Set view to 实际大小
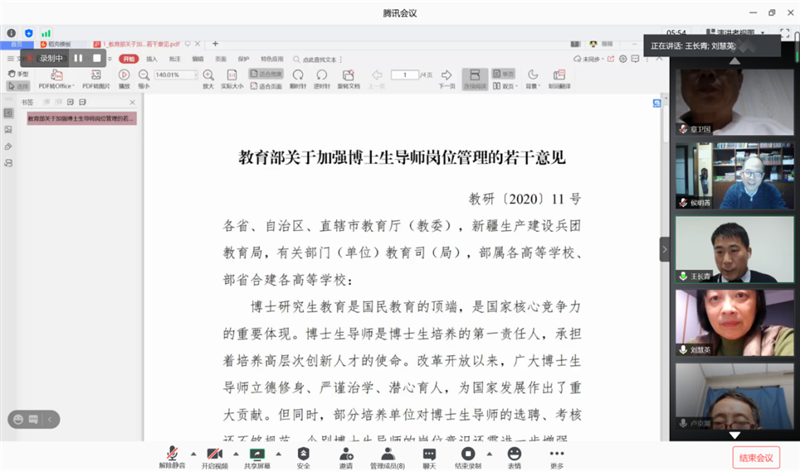Viewport: 800px width, 471px height. [x=232, y=80]
